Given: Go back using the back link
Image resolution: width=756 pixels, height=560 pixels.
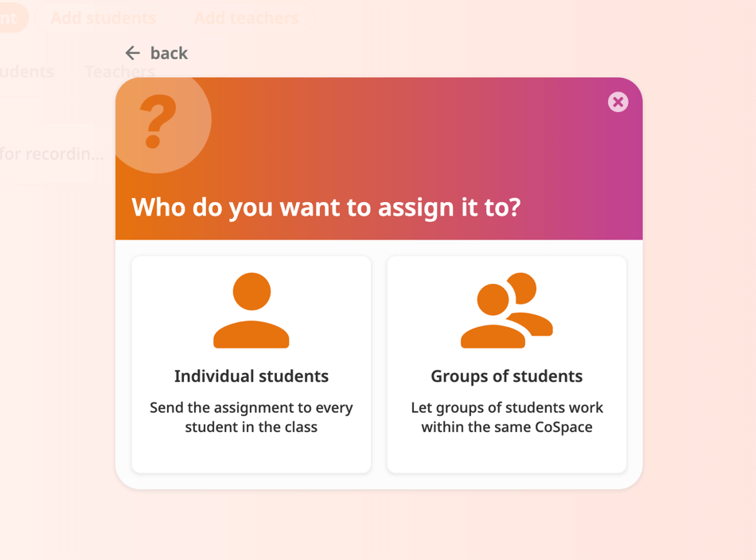Looking at the screenshot, I should coord(156,53).
